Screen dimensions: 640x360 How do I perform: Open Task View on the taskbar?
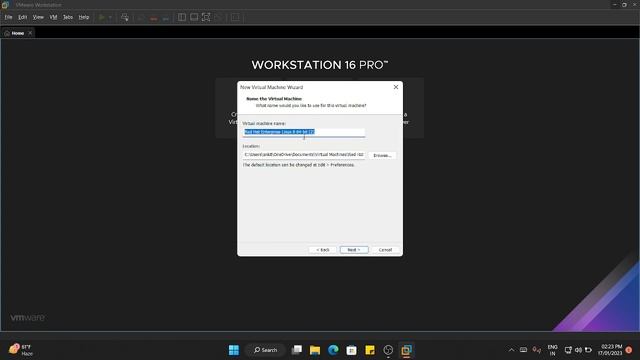[x=297, y=350]
